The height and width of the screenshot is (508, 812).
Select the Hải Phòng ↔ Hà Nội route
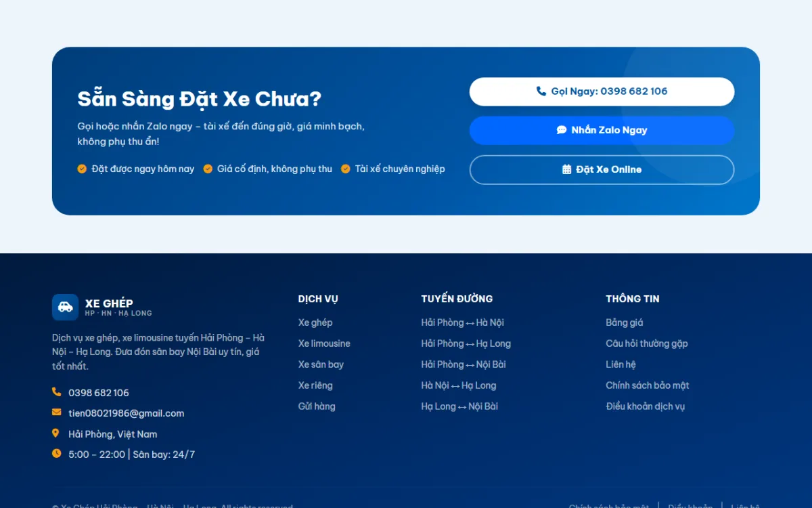pos(463,322)
